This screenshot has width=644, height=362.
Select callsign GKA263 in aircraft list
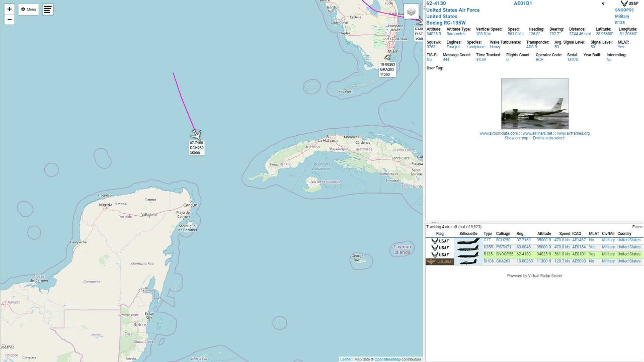coord(503,261)
